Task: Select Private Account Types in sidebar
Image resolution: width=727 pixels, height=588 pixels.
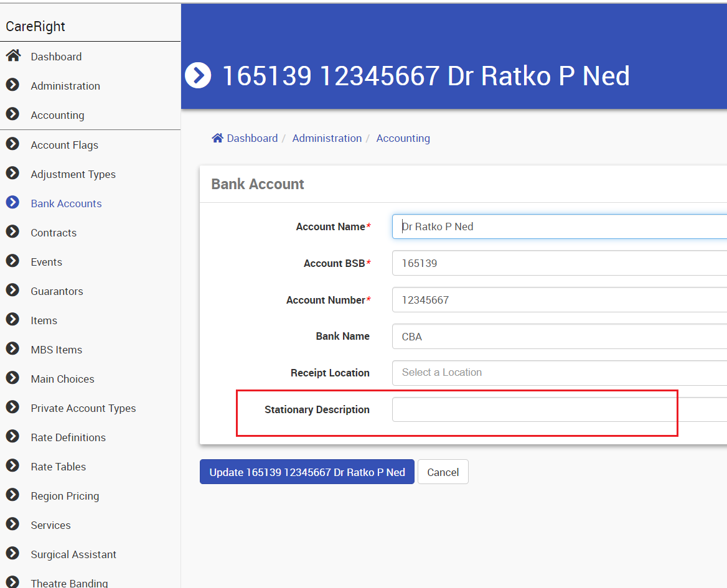Action: coord(83,408)
